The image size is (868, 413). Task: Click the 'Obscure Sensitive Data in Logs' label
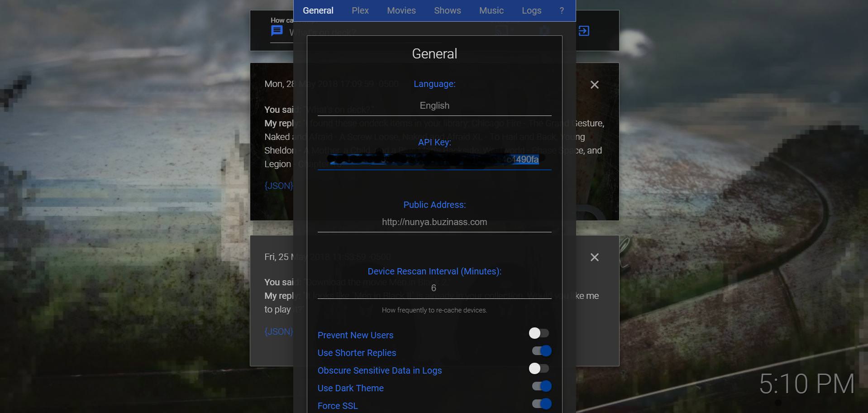tap(379, 370)
